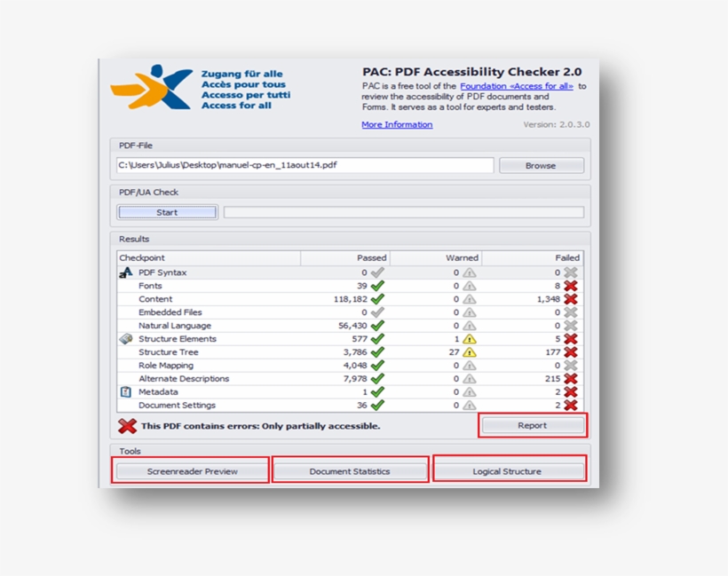728x576 pixels.
Task: Follow the More Information link
Action: point(396,123)
